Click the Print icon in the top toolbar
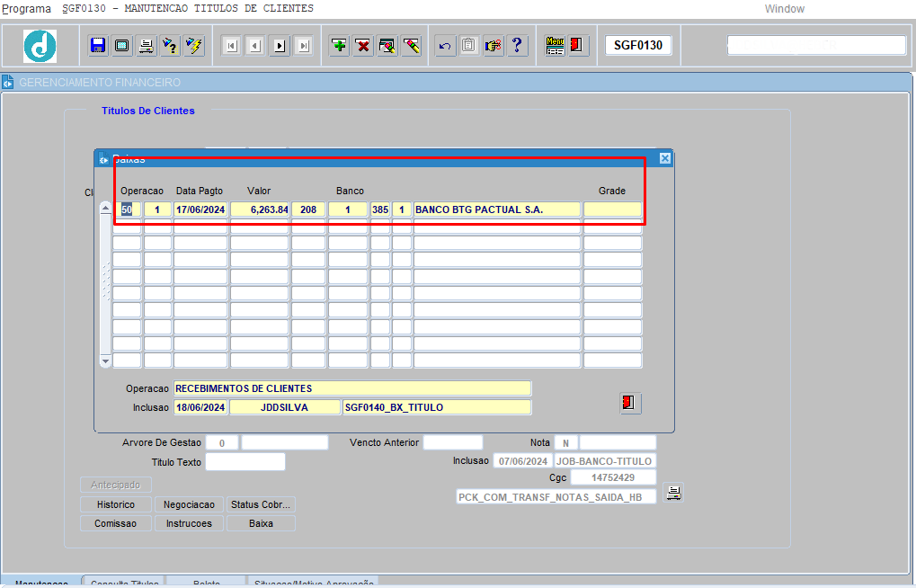 pos(146,46)
